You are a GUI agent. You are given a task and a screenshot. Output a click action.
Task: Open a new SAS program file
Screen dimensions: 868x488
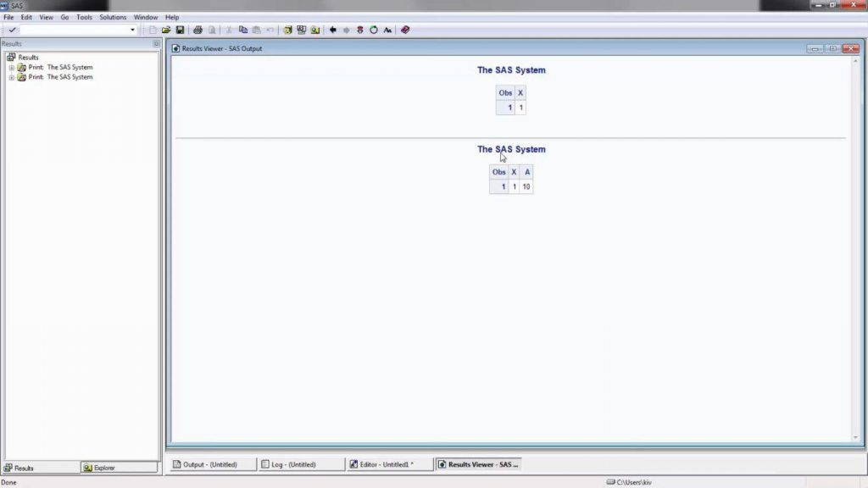click(153, 30)
